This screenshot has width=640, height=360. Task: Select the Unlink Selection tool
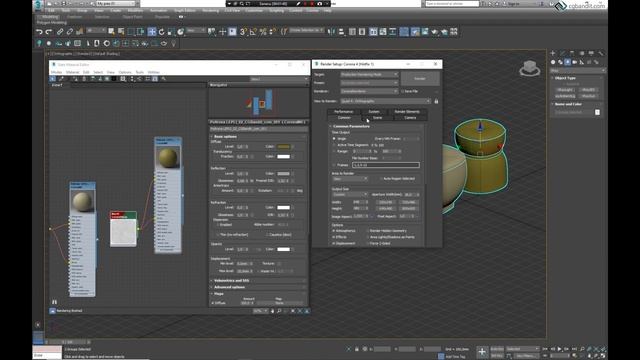tap(70, 31)
